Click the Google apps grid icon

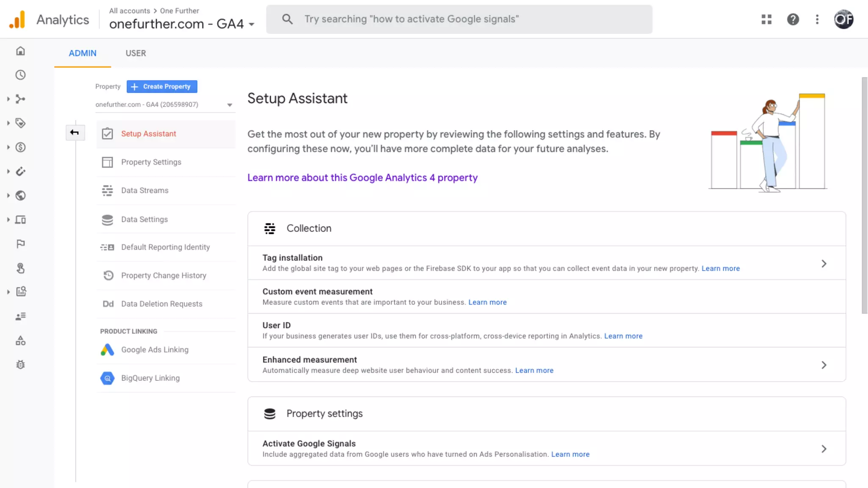[766, 19]
